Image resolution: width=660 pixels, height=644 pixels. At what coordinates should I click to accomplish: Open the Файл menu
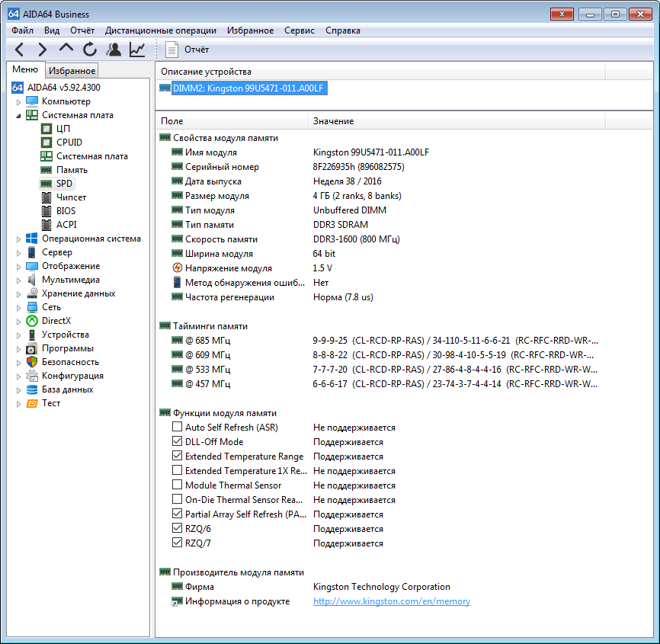(22, 30)
